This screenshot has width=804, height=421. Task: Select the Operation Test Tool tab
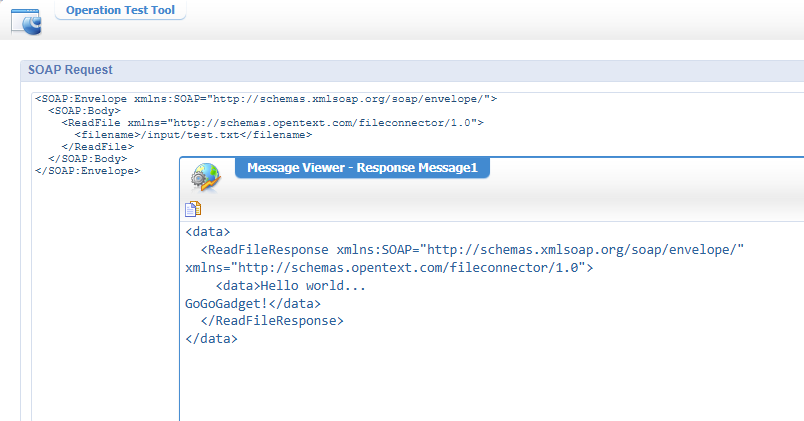click(120, 10)
